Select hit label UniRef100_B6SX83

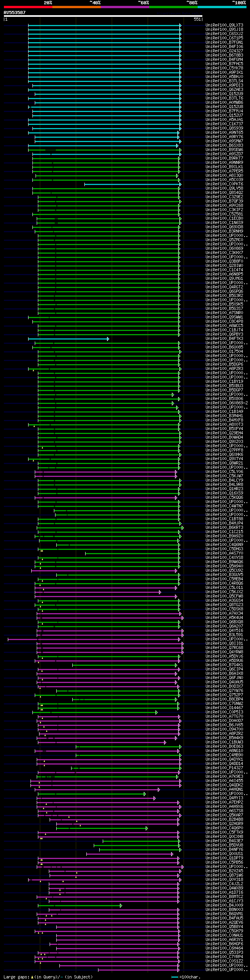224,146
